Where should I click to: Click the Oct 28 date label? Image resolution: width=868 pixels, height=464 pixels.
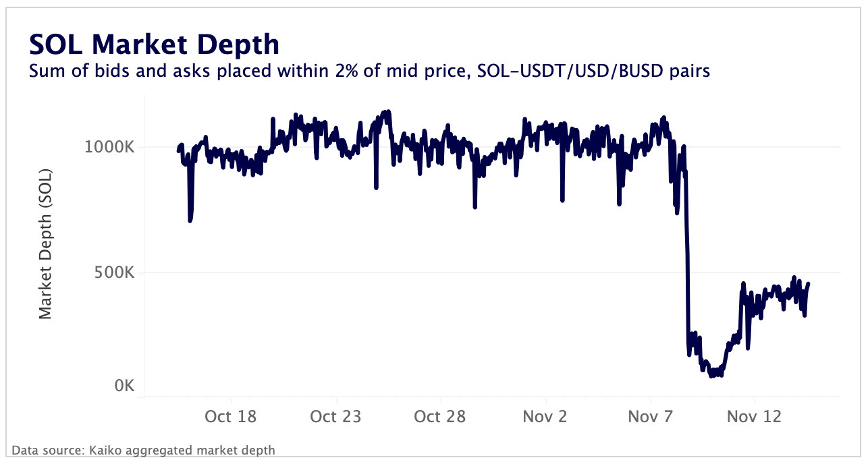coord(440,416)
